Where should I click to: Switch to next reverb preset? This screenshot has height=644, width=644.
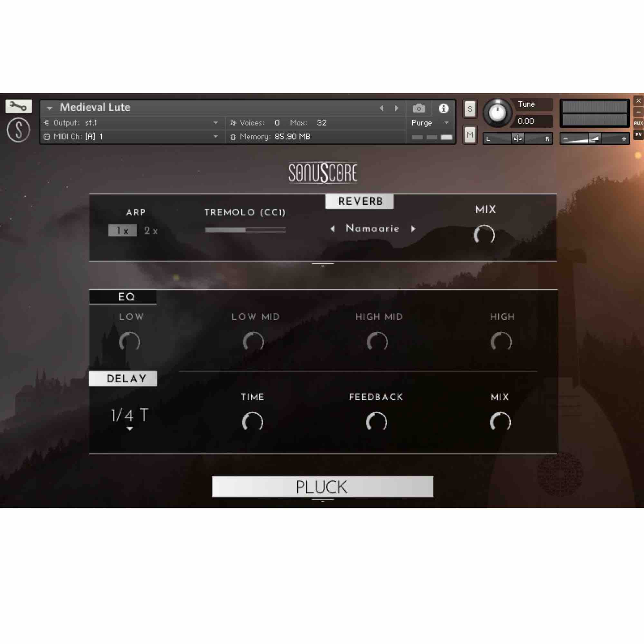point(413,229)
